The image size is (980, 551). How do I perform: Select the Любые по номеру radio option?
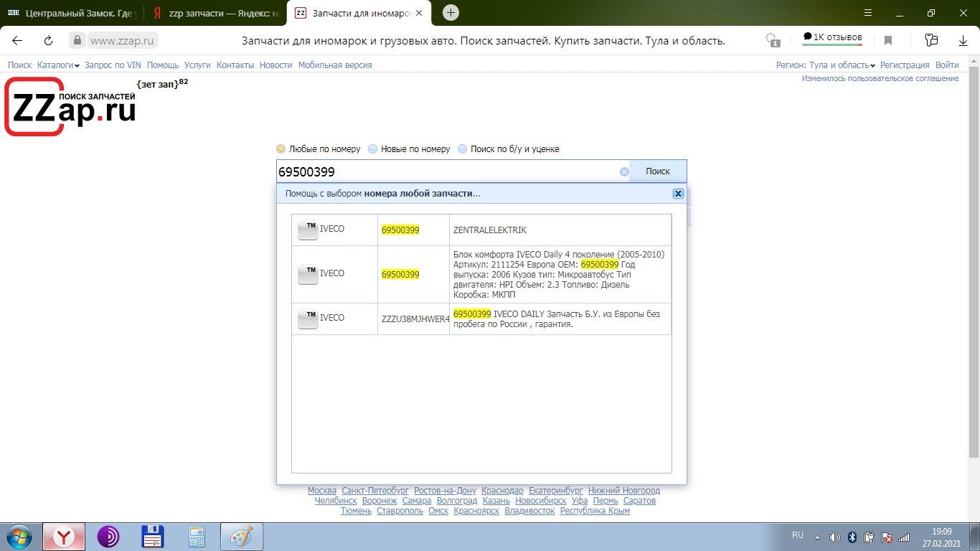tap(281, 149)
